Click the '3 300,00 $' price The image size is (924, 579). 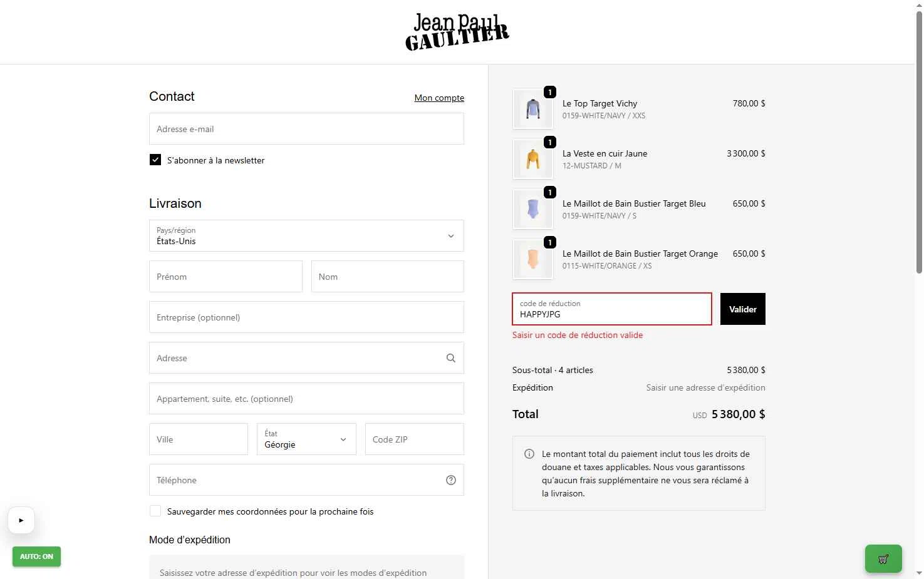click(x=746, y=153)
